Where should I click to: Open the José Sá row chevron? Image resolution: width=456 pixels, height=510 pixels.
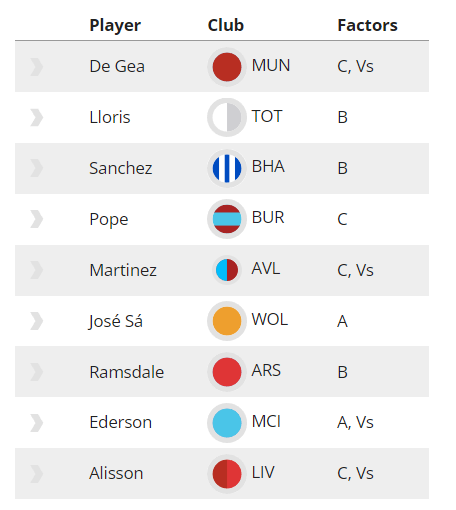pyautogui.click(x=36, y=321)
